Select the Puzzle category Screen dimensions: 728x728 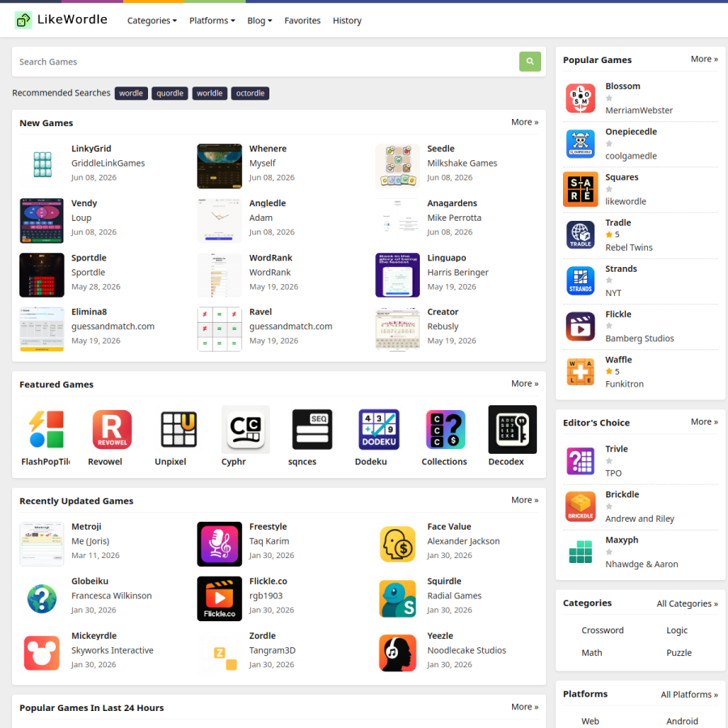(x=679, y=653)
